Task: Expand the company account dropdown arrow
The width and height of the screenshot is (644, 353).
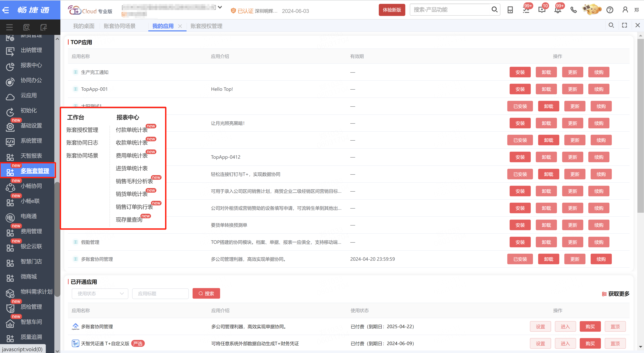Action: [x=220, y=7]
